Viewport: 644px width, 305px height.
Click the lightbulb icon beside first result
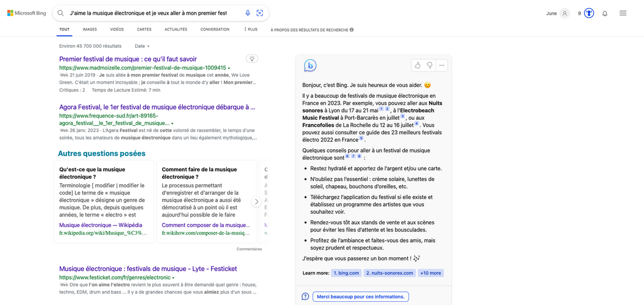click(x=252, y=59)
